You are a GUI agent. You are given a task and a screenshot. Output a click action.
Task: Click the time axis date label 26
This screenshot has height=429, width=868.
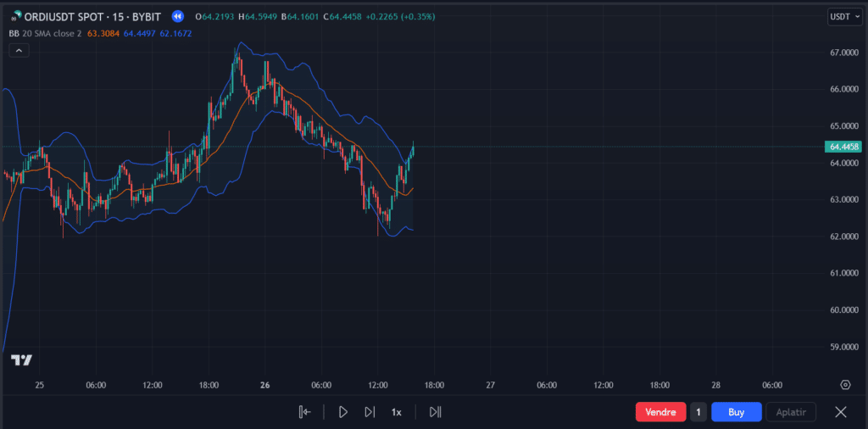pos(265,385)
